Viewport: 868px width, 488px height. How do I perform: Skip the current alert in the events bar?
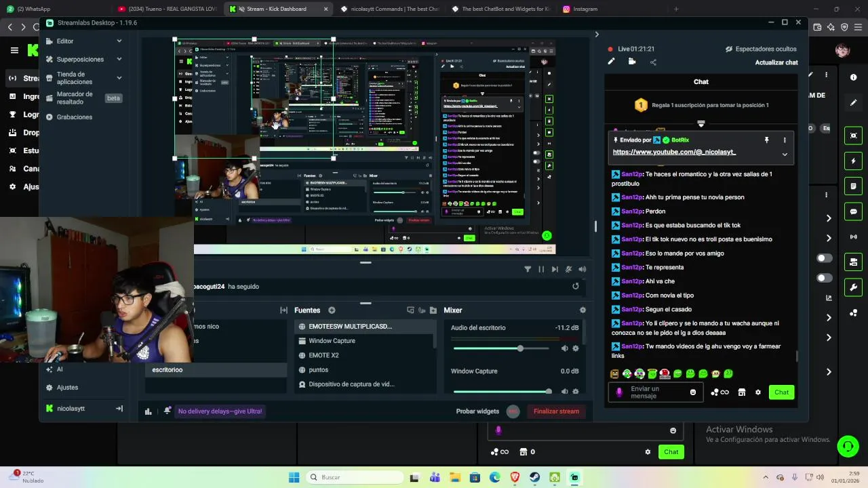pos(555,269)
